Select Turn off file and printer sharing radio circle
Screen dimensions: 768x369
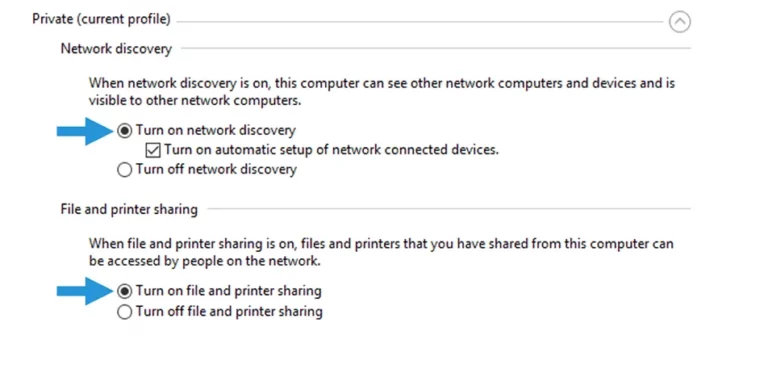(x=125, y=312)
